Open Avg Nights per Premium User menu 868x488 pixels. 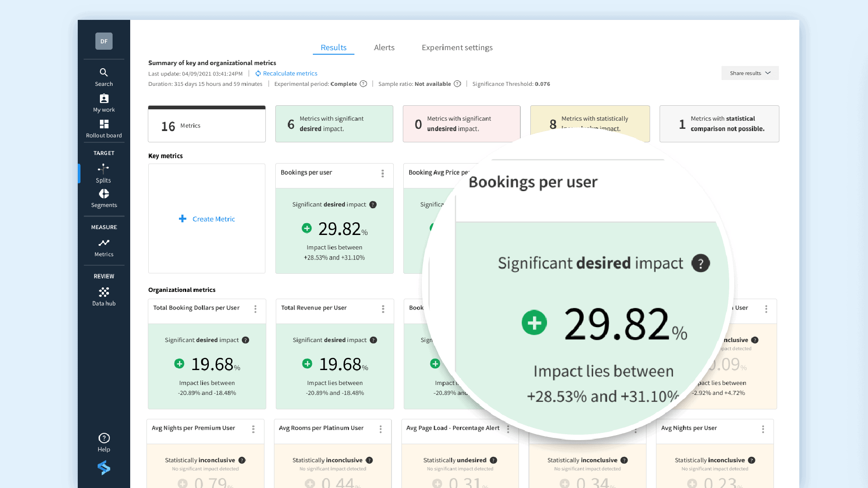[253, 429]
